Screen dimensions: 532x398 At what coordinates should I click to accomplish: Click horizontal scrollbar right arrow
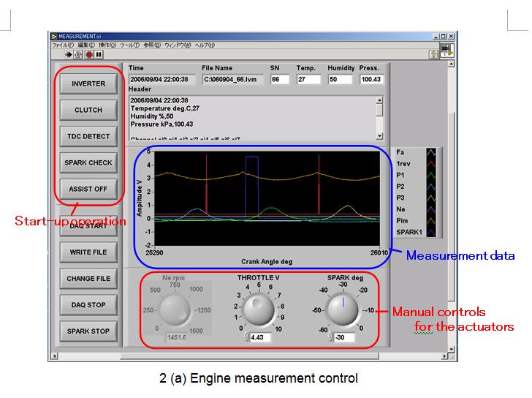tap(445, 356)
